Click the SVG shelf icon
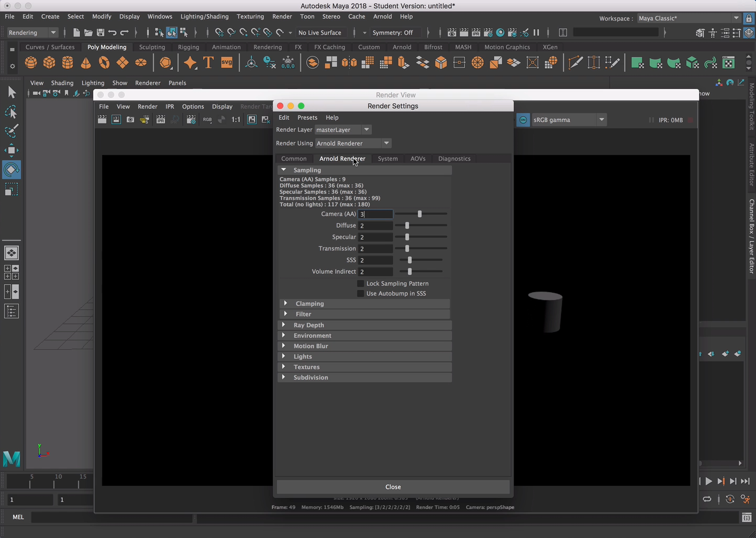 (x=227, y=63)
